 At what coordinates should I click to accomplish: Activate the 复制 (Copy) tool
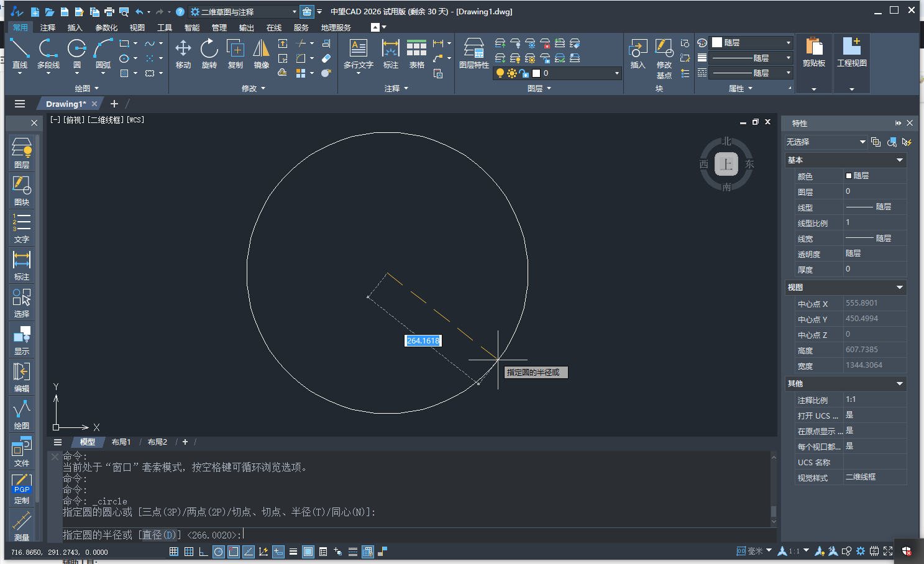click(236, 53)
